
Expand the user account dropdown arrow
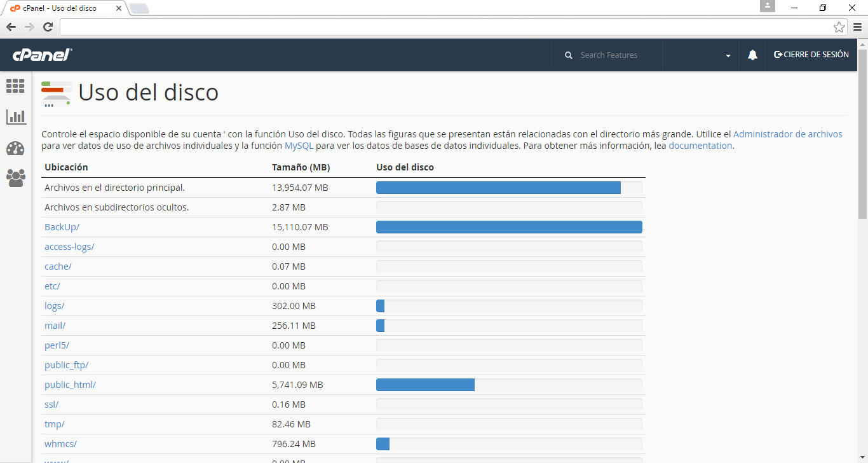click(x=728, y=56)
